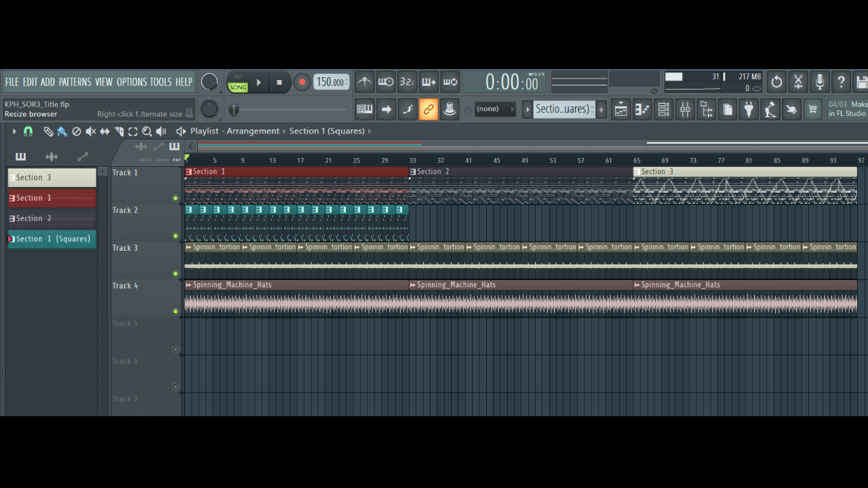
Task: Open the tempo tapper icon
Action: click(770, 109)
